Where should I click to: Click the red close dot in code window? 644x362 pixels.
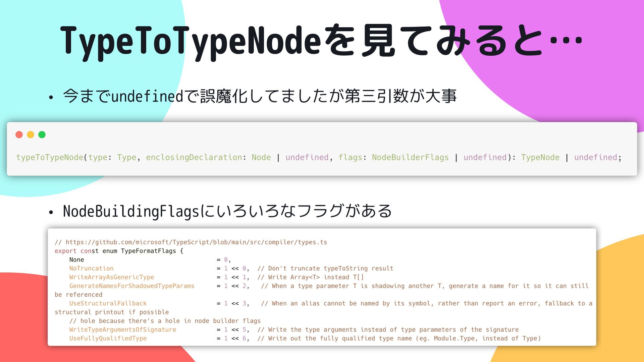[x=19, y=135]
